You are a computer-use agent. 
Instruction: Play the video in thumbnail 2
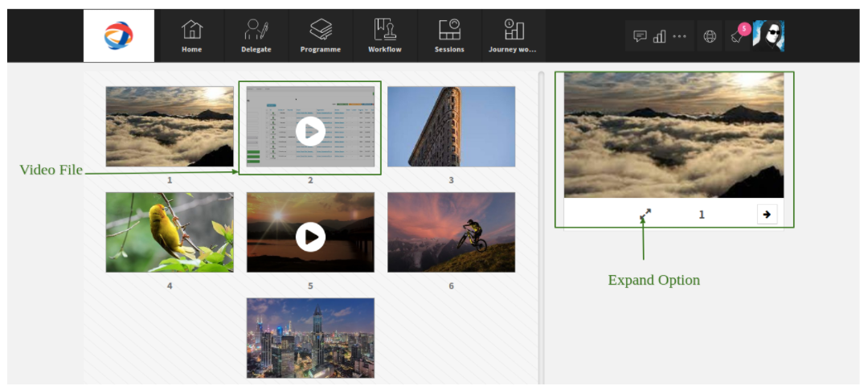tap(310, 132)
